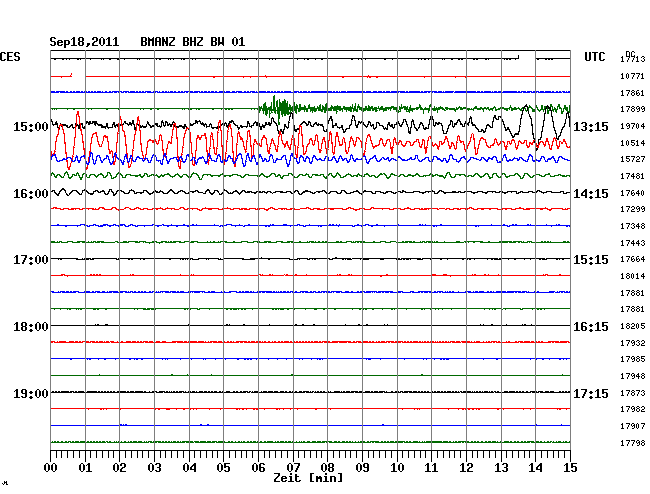Viewport: 650px width, 494px height.
Task: Click the 16:00 local time label
Action: (x=31, y=194)
